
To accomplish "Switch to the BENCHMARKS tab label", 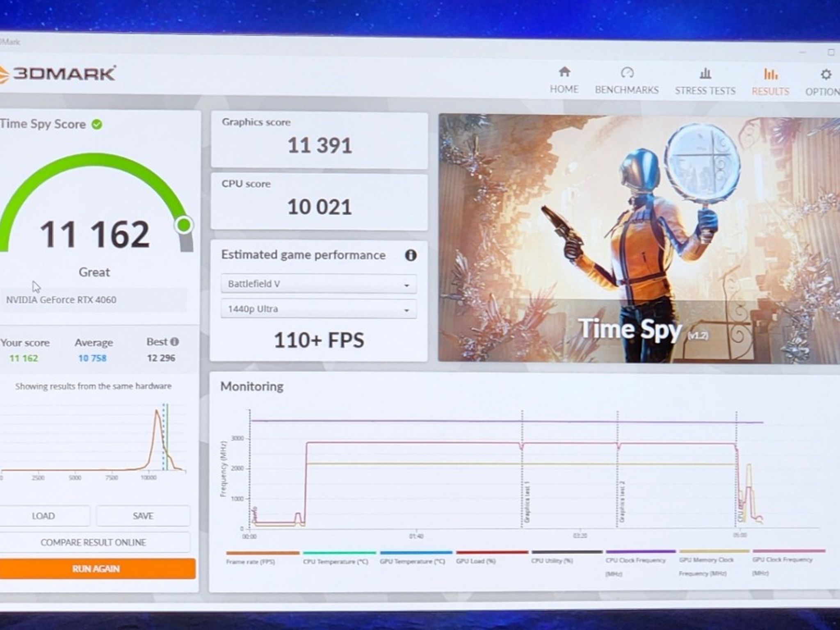I will click(627, 90).
